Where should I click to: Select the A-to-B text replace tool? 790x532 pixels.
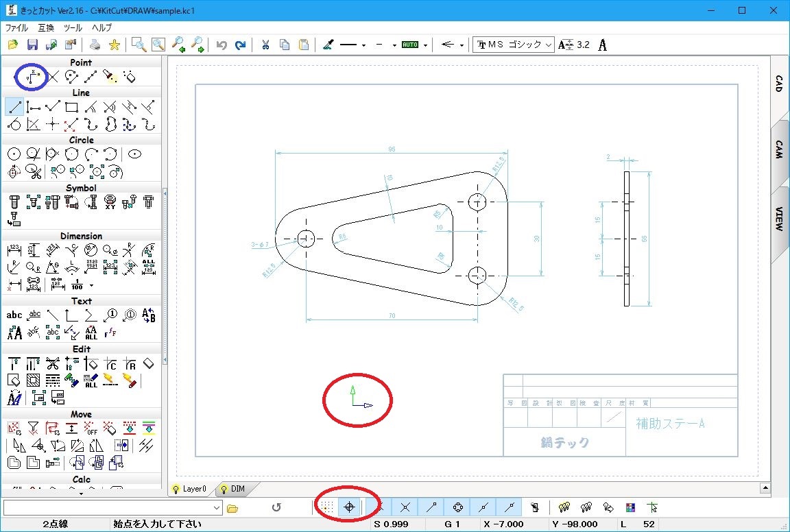[x=148, y=315]
